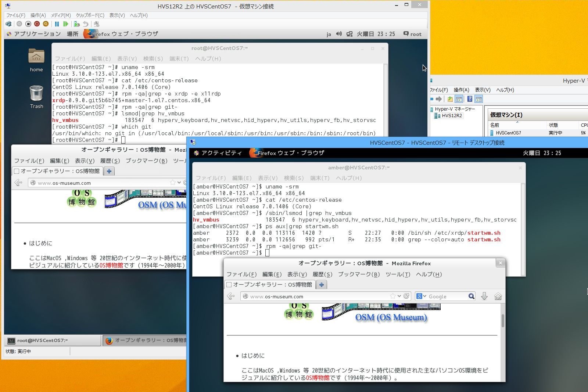Select HVSCentOS7 row in virtual machines list
588x392 pixels.
point(538,133)
